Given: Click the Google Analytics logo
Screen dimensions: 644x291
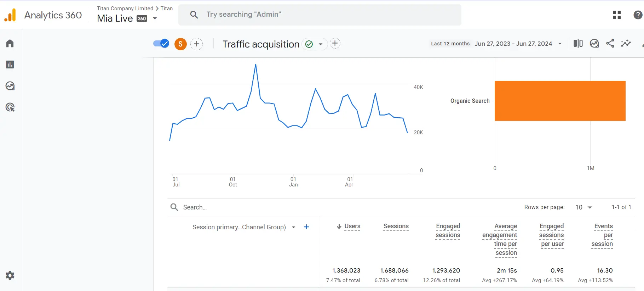Looking at the screenshot, I should 10,15.
